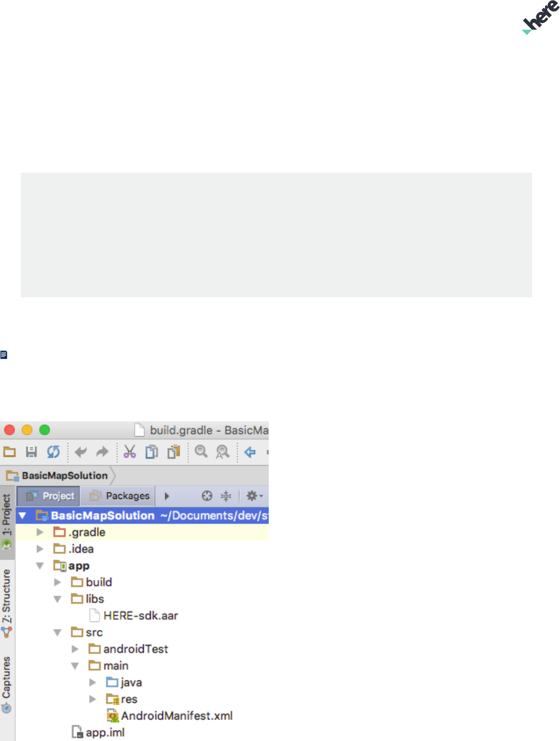
Task: Select the build folder item
Action: coord(91,582)
